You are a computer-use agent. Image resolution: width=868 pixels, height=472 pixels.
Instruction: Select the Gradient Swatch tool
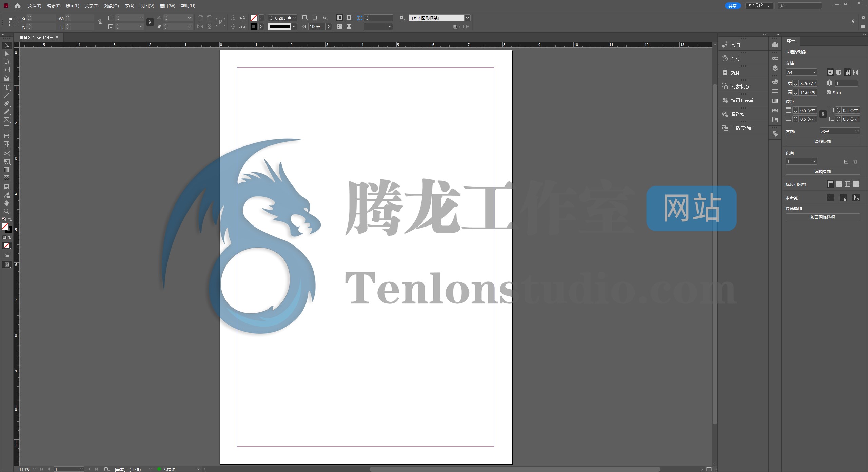7,170
